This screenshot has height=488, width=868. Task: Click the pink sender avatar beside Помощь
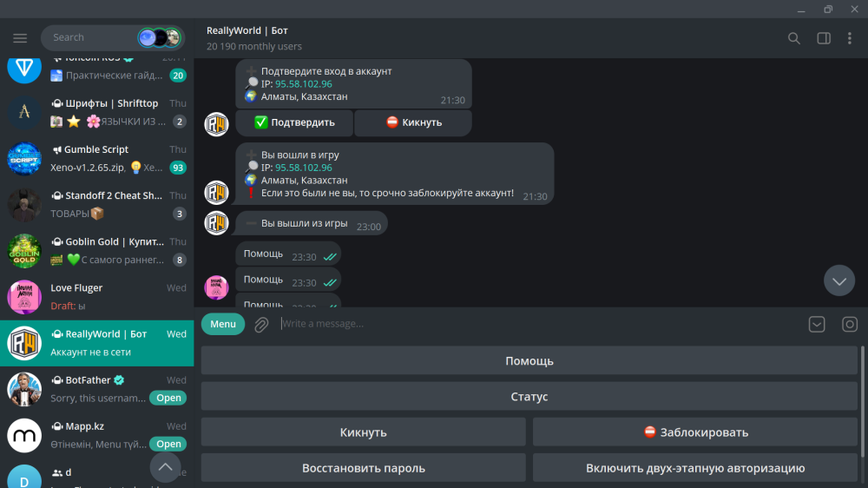(216, 288)
